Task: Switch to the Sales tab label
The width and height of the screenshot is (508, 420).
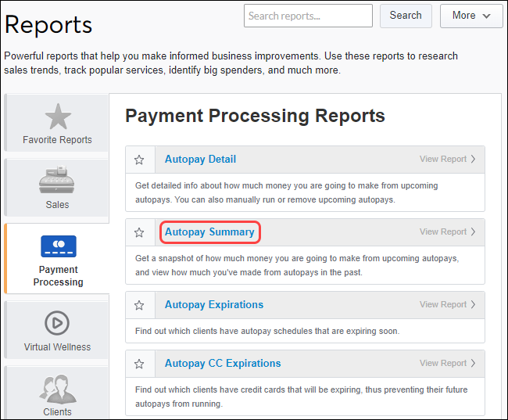Action: [x=57, y=205]
